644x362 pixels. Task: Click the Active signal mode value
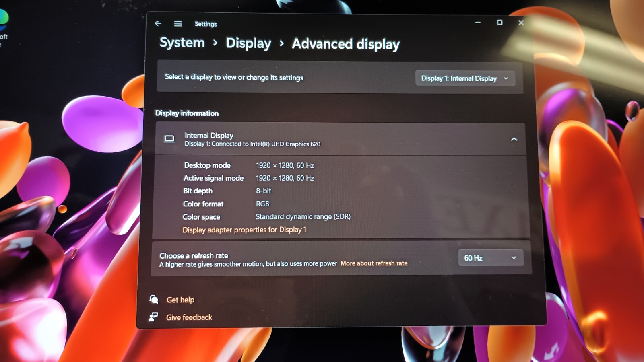(x=285, y=178)
